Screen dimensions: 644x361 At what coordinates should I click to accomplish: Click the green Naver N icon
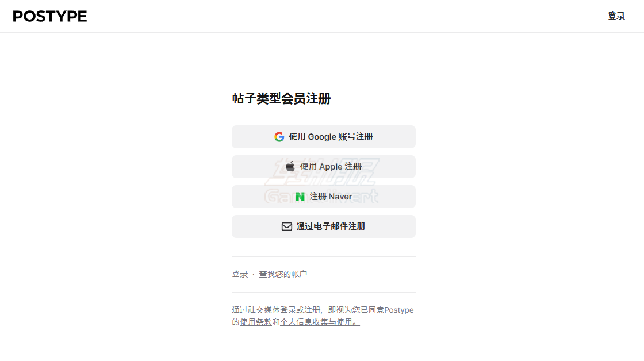pos(299,196)
